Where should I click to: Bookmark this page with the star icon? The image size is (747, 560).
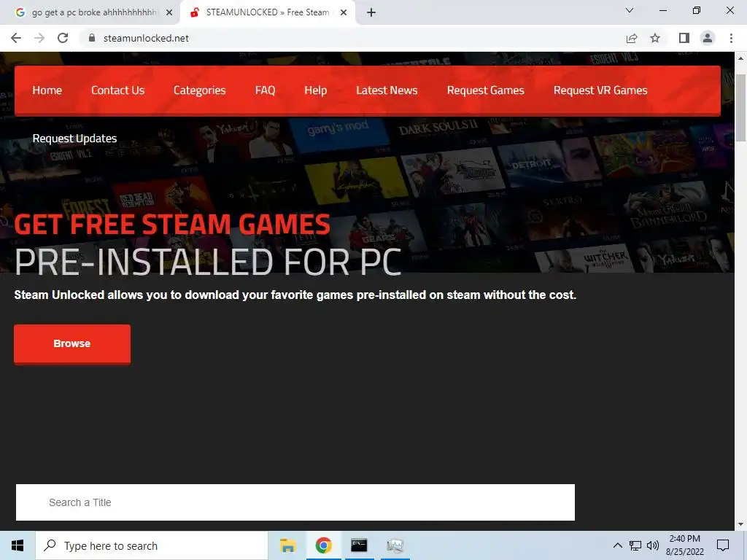655,38
